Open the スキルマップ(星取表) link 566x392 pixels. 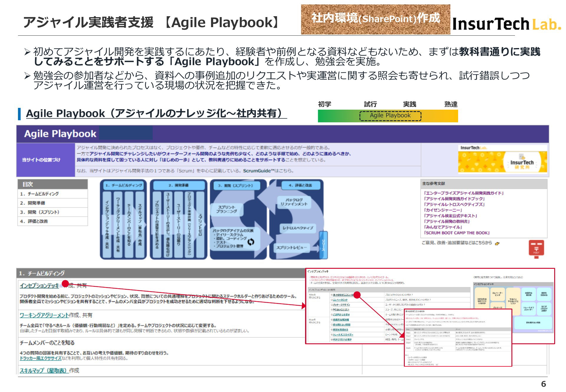click(44, 370)
